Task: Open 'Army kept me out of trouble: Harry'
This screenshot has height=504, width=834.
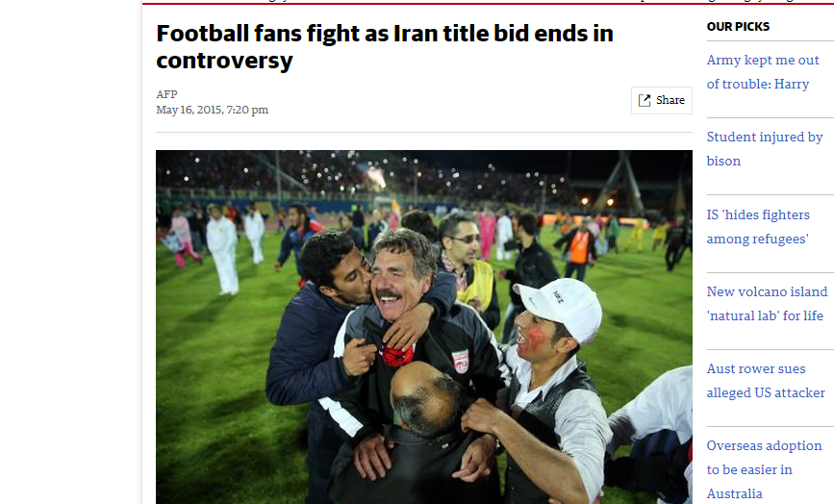Action: click(763, 72)
